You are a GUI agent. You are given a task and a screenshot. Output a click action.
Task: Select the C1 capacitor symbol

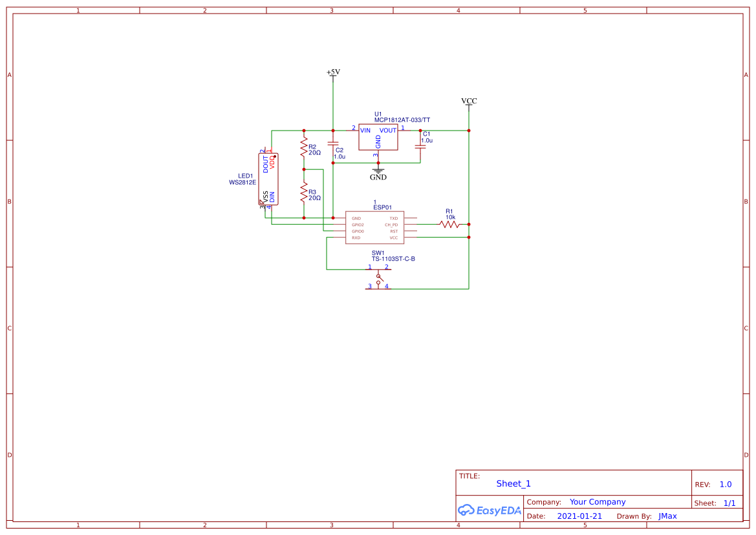point(420,146)
